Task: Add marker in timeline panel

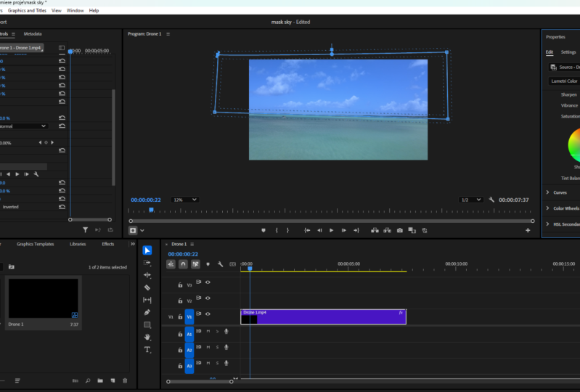Action: pos(208,264)
